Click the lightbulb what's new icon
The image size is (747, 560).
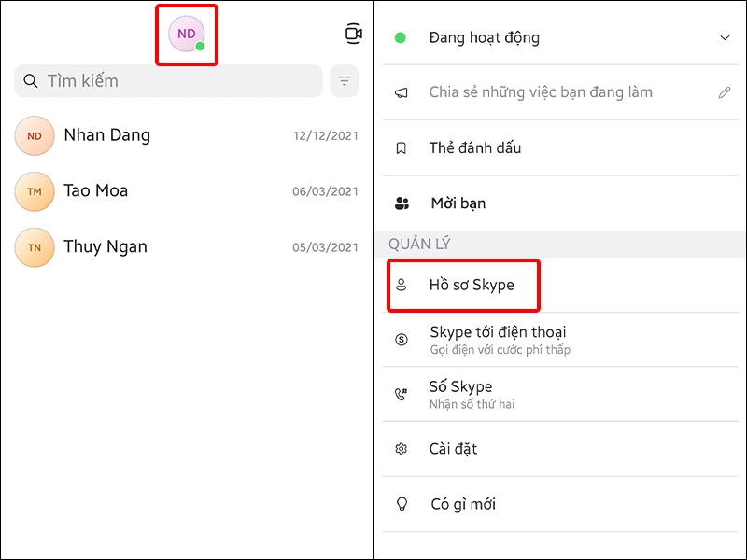coord(402,504)
